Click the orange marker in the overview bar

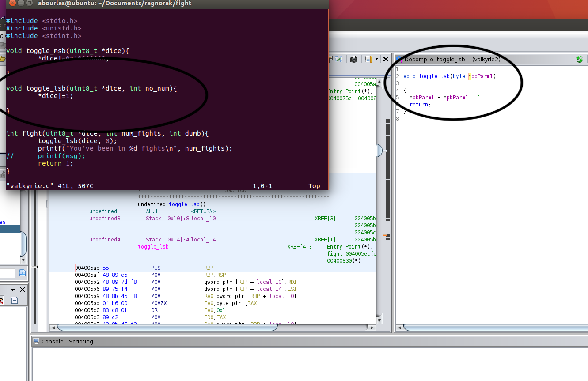pyautogui.click(x=385, y=234)
